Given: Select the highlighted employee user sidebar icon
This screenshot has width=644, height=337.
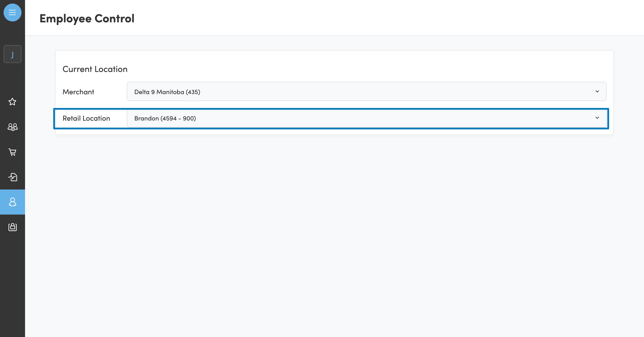Looking at the screenshot, I should pyautogui.click(x=12, y=202).
